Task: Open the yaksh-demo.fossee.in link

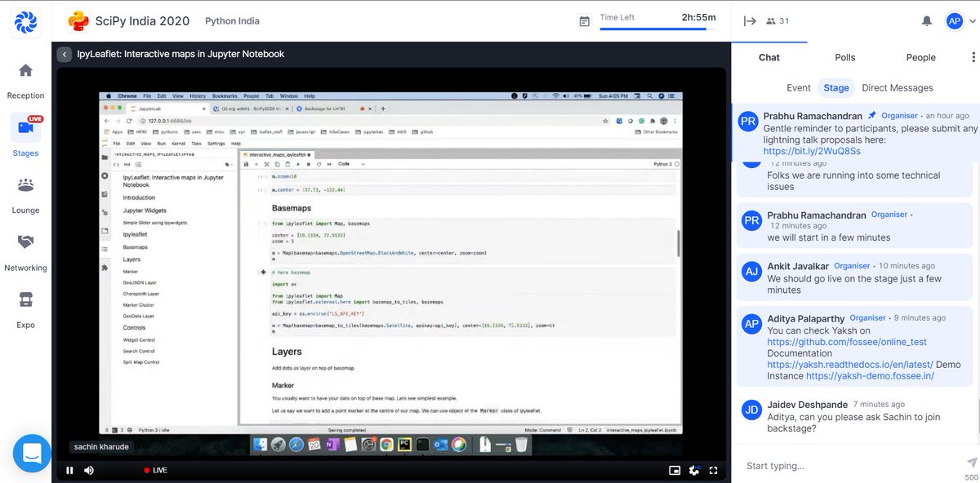Action: point(870,376)
